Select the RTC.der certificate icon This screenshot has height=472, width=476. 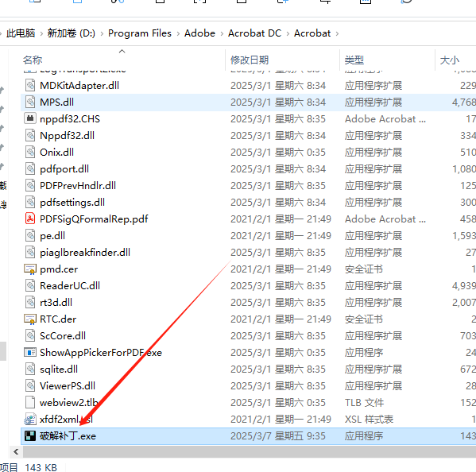[x=30, y=319]
